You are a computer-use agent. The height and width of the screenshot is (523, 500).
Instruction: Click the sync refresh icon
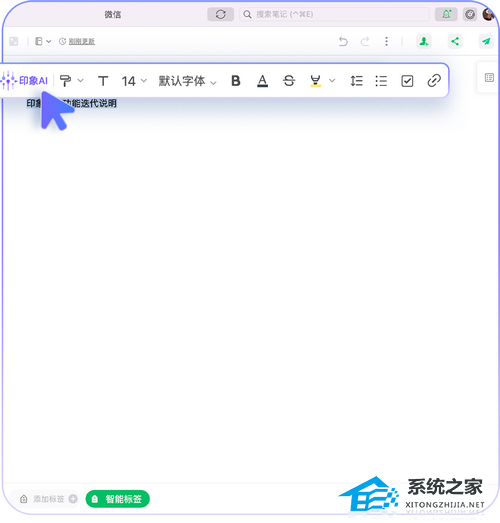[x=220, y=14]
